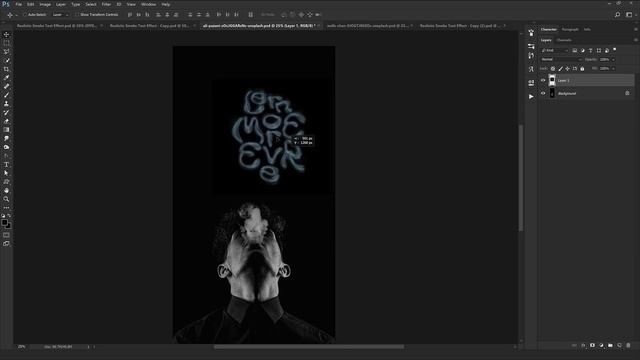Swap foreground and background colors
The width and height of the screenshot is (640, 360).
(x=9, y=216)
